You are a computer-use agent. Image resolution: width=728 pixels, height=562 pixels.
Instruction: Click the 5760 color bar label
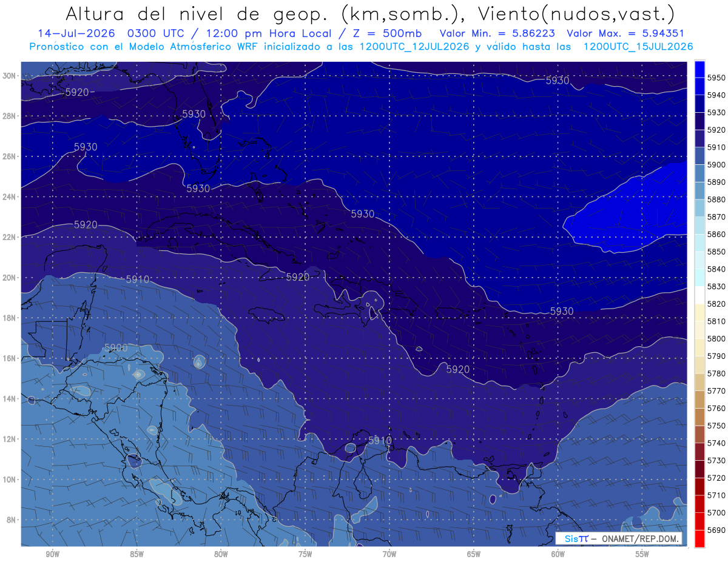tap(716, 408)
